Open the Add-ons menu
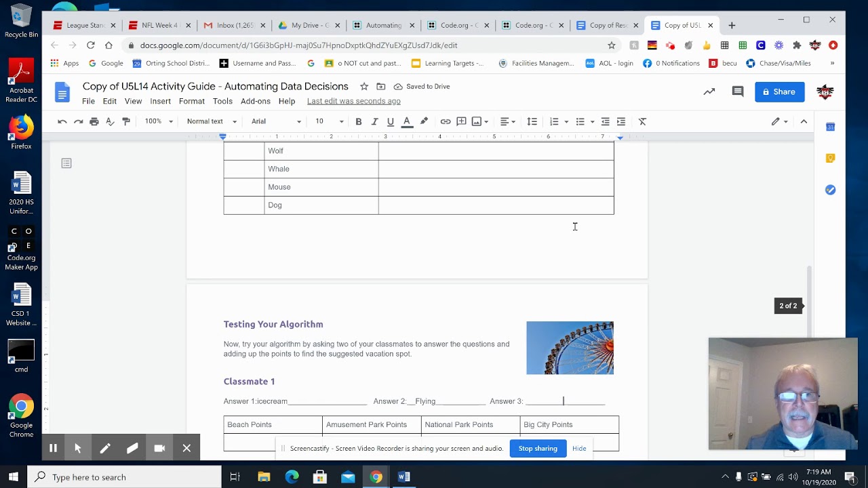868x488 pixels. (256, 101)
